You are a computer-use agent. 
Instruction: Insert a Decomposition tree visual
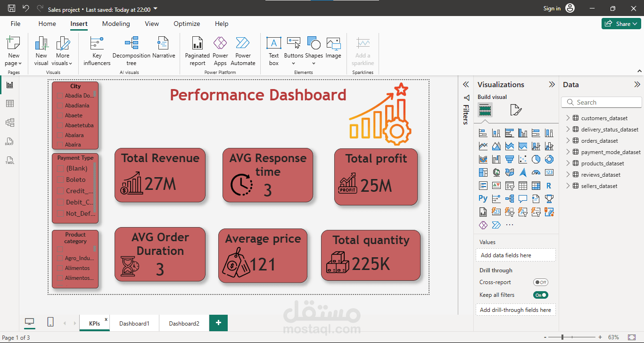tap(132, 51)
